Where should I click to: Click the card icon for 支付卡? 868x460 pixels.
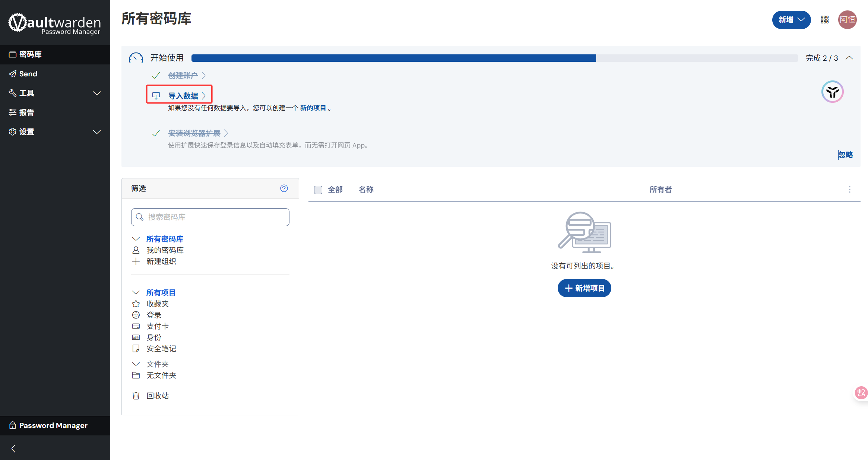coord(136,326)
